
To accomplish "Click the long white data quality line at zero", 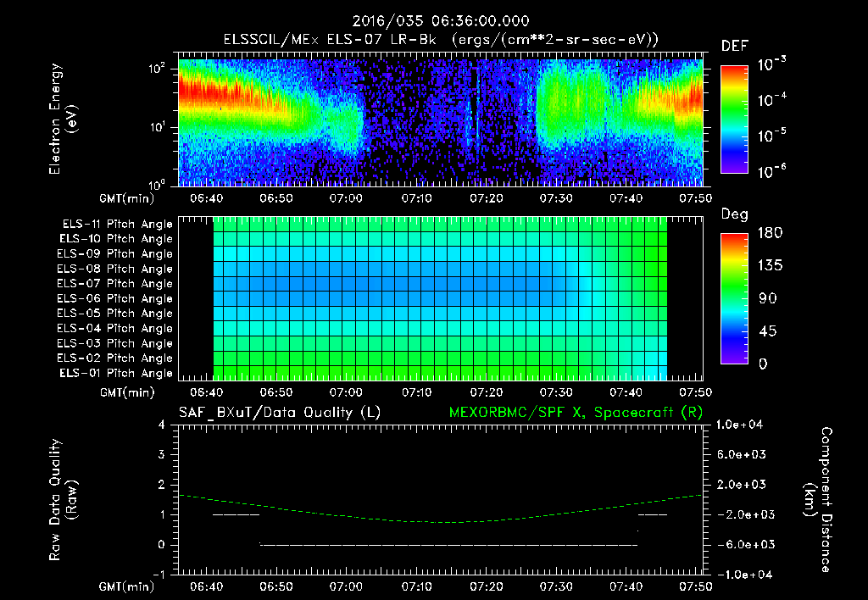I will point(449,545).
